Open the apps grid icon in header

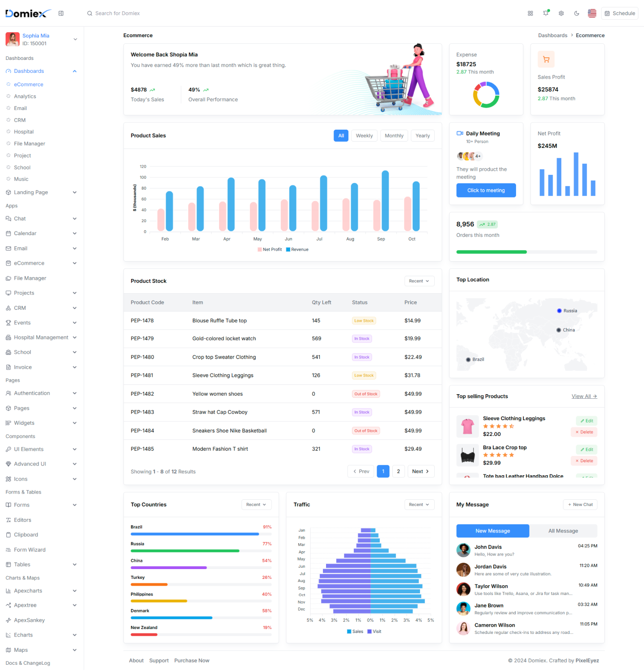(530, 13)
